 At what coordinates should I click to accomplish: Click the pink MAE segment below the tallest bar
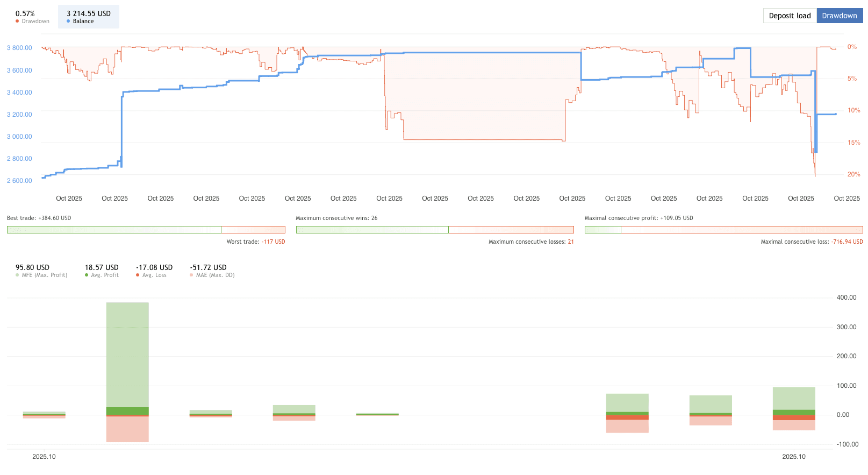(127, 429)
